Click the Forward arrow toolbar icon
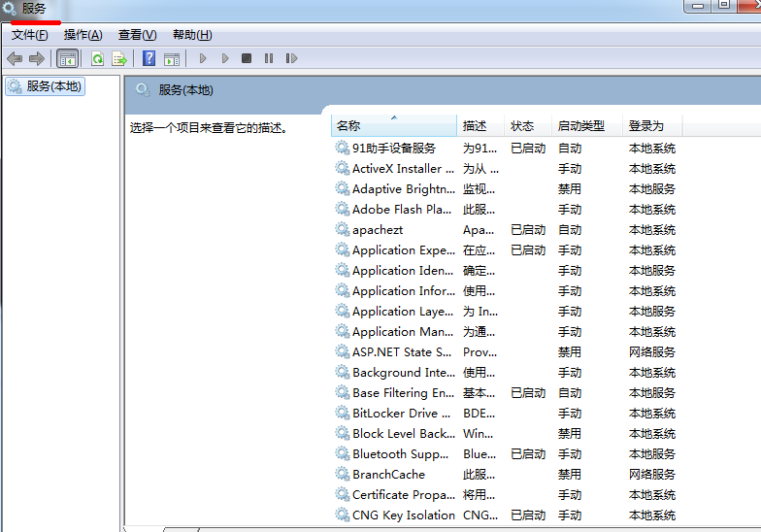761x532 pixels. pos(37,58)
